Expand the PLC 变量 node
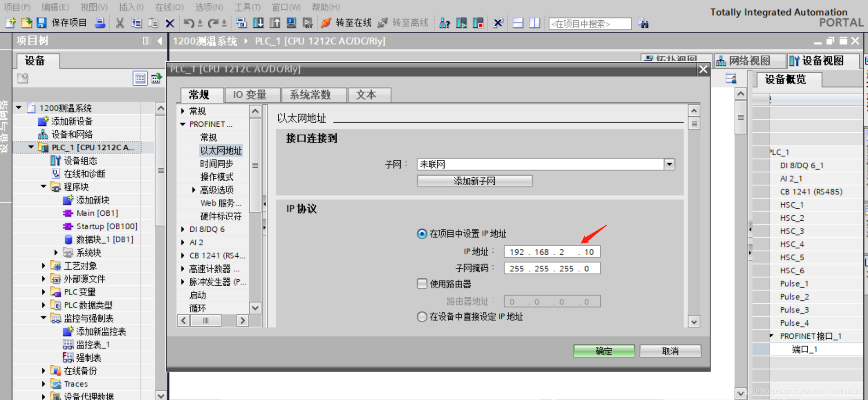Viewport: 868px width, 400px height. 43,292
